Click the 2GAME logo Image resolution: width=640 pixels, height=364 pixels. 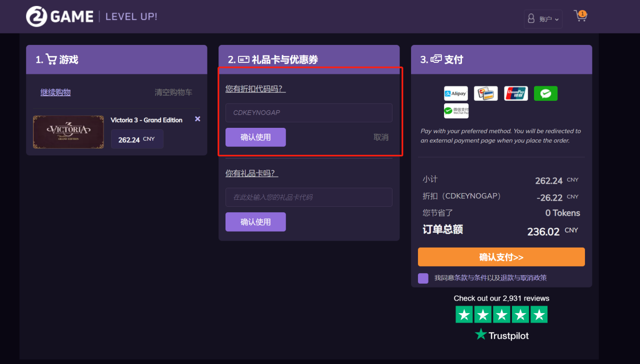(59, 16)
